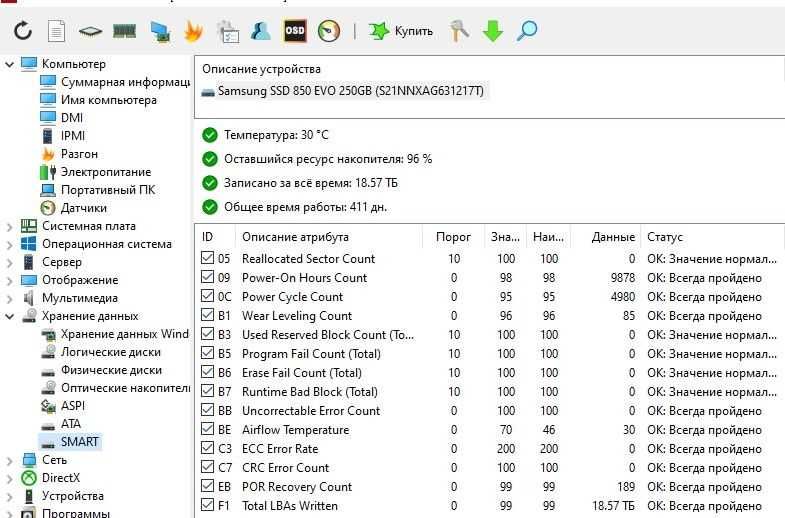
Task: Click the magnifier search icon
Action: click(x=527, y=31)
